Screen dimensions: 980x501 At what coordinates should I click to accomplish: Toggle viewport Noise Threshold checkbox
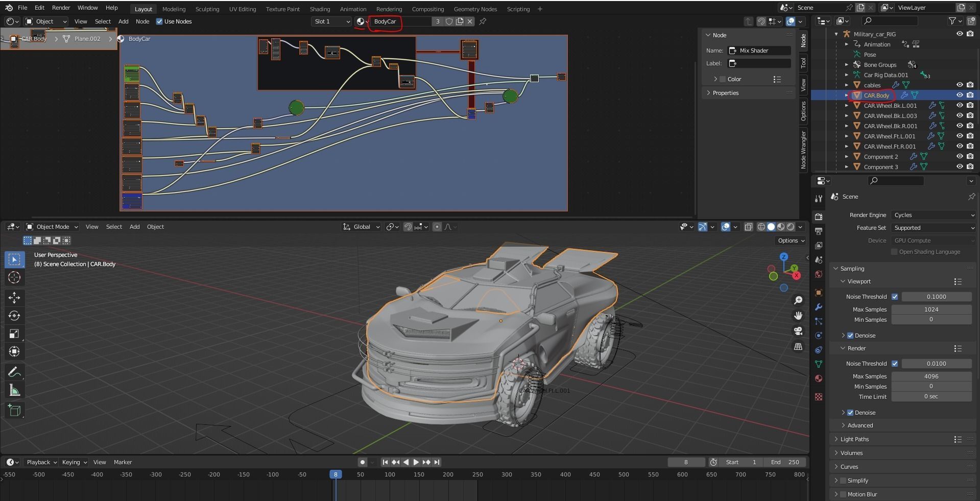coord(895,297)
